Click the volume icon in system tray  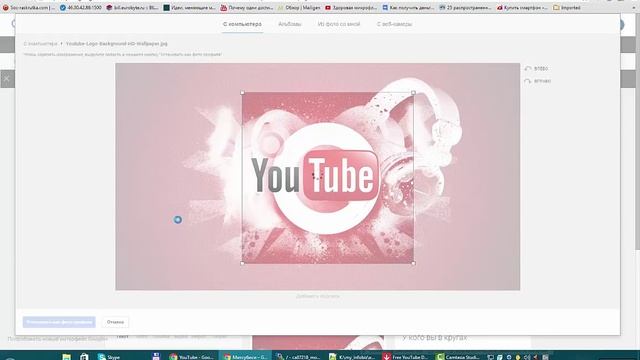527,357
